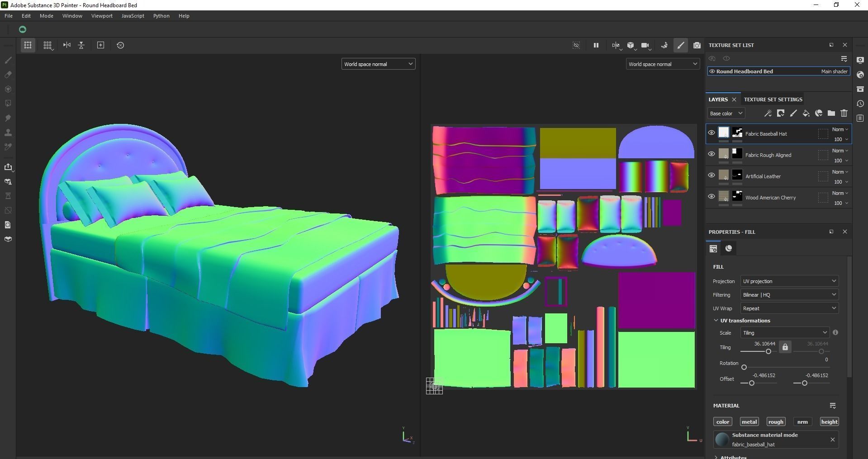This screenshot has height=459, width=868.
Task: Hide the Fabric Rough Aligned layer
Action: click(711, 154)
